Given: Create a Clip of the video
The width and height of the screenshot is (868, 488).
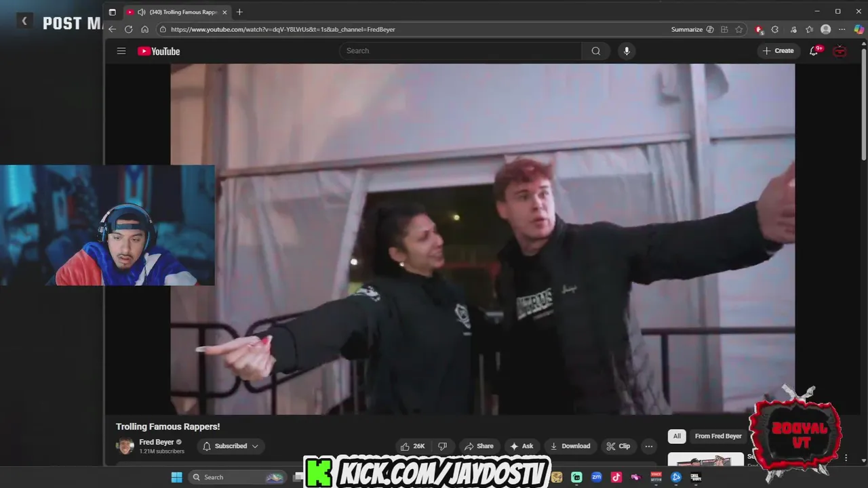Looking at the screenshot, I should tap(618, 446).
